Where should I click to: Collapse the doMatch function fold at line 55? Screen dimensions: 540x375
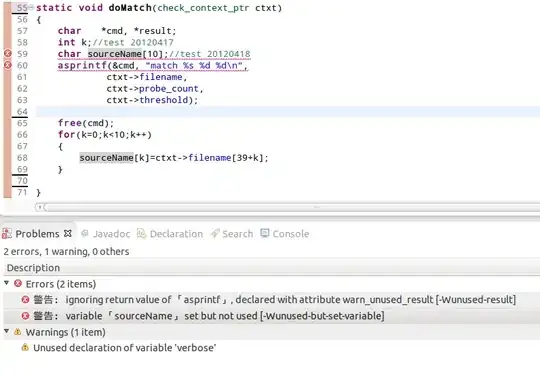point(31,7)
